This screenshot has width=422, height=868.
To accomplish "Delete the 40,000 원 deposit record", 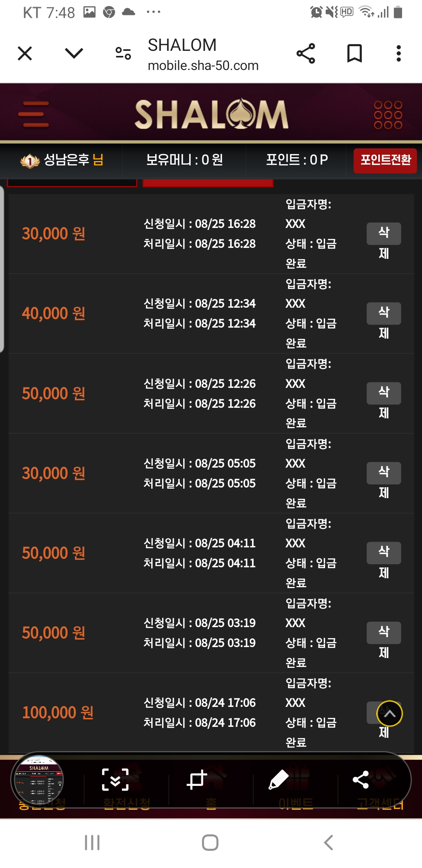I will [384, 313].
